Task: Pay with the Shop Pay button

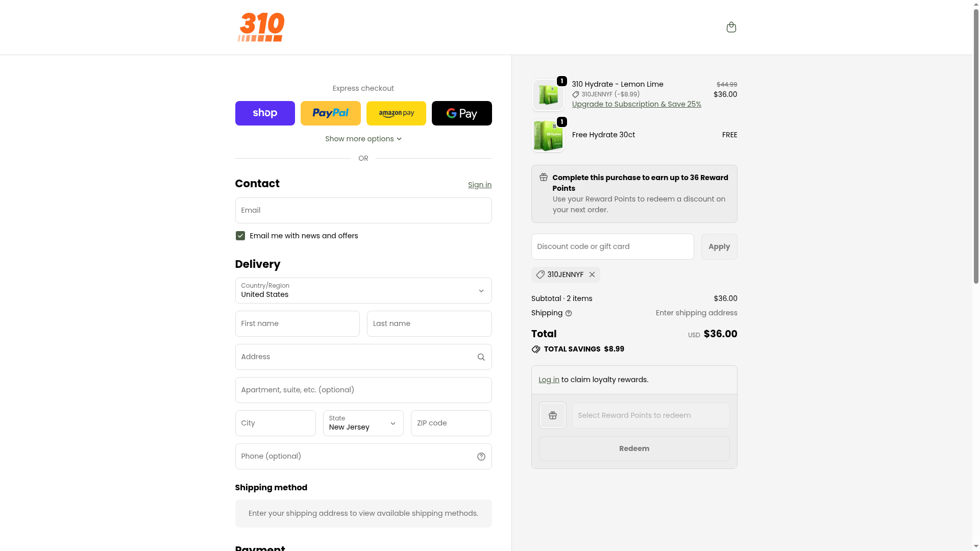Action: pyautogui.click(x=265, y=113)
